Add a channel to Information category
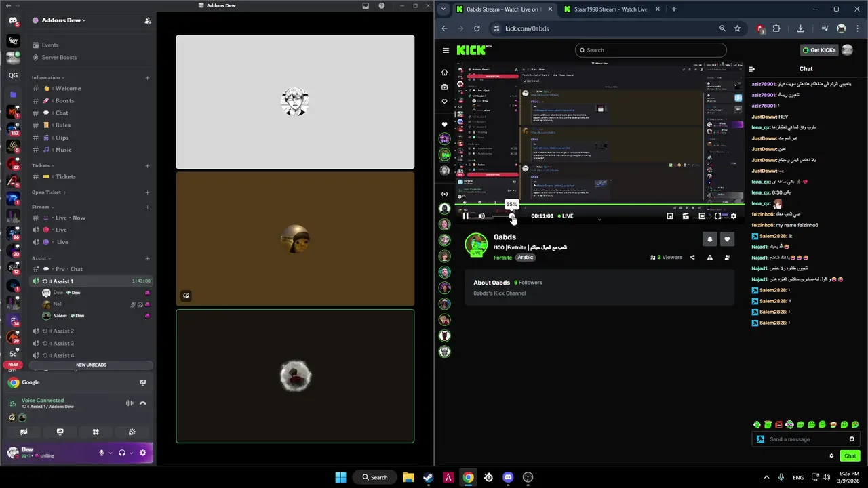 tap(147, 77)
